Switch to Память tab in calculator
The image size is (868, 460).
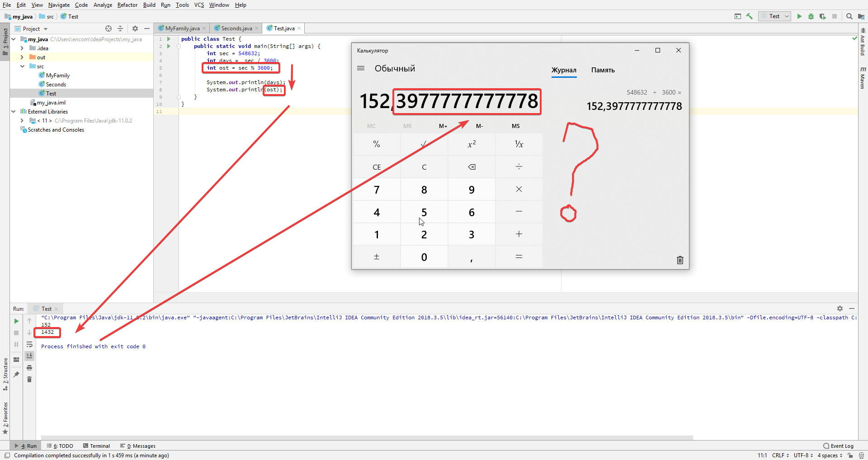click(x=603, y=70)
